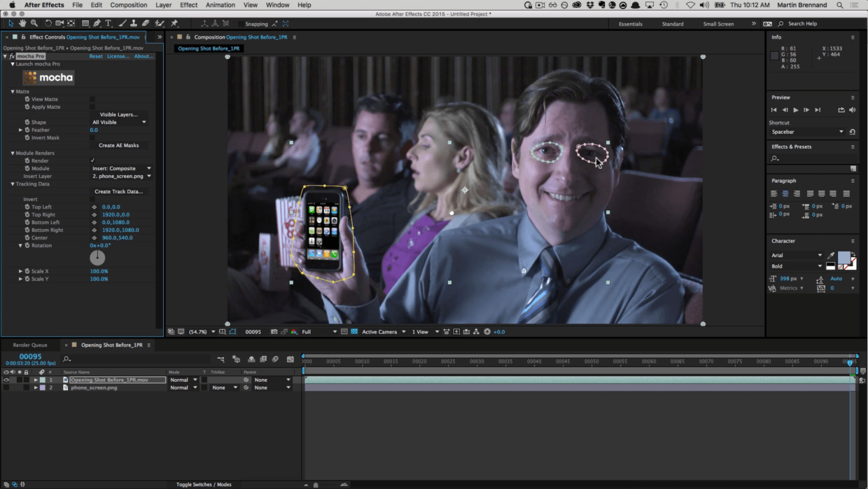Select the Roto Brush tool
868x489 pixels.
click(x=160, y=23)
